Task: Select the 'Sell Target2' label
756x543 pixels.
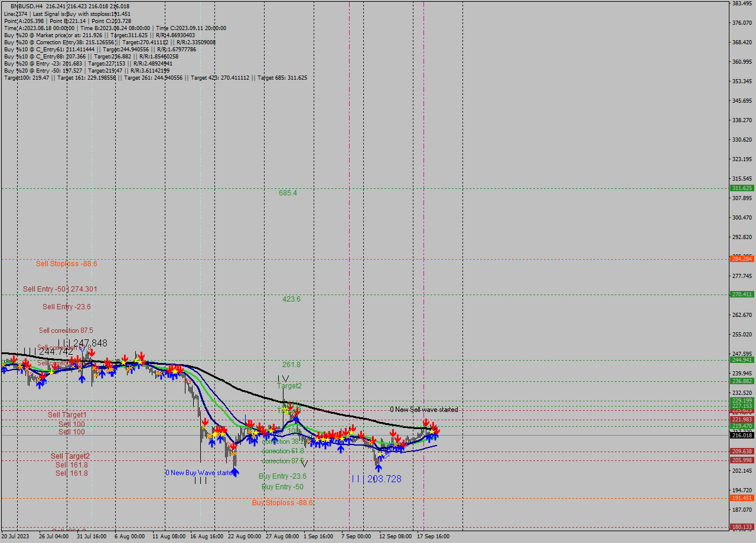Action: coord(70,456)
